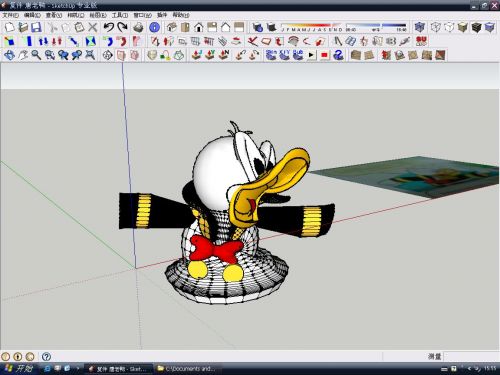Enable Hidden Line face style

449,27
